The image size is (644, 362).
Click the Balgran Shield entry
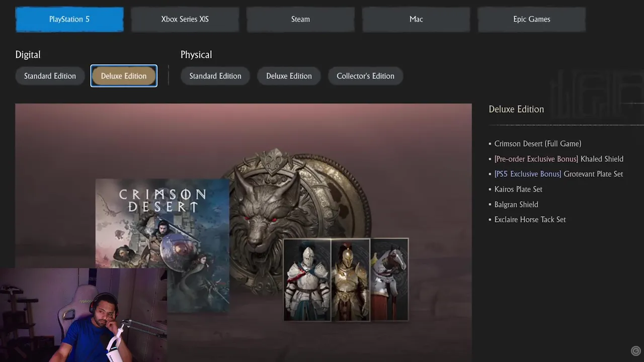pos(516,204)
